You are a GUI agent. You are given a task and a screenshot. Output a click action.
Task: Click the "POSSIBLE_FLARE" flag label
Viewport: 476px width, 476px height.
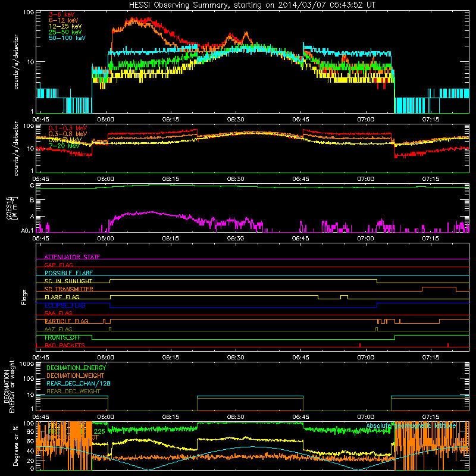(68, 273)
